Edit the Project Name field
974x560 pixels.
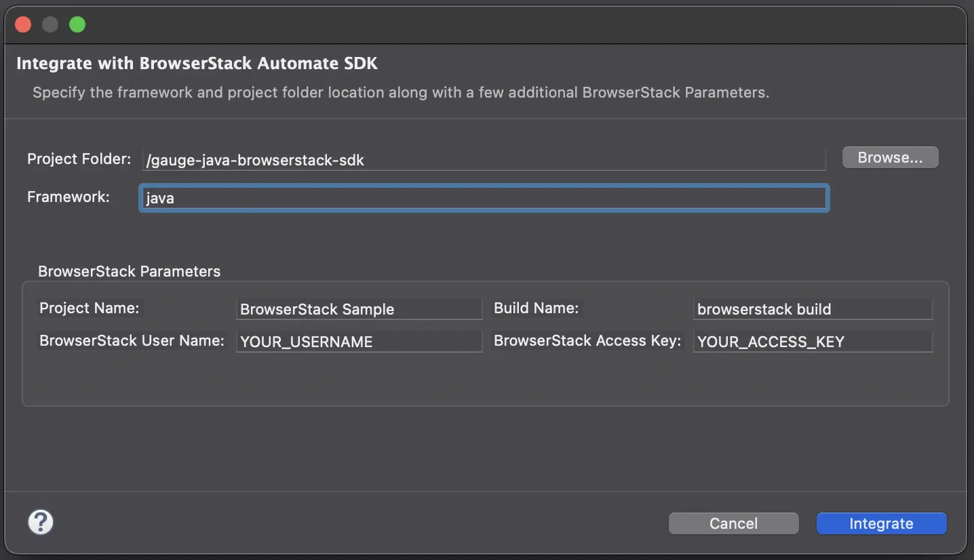(x=359, y=309)
